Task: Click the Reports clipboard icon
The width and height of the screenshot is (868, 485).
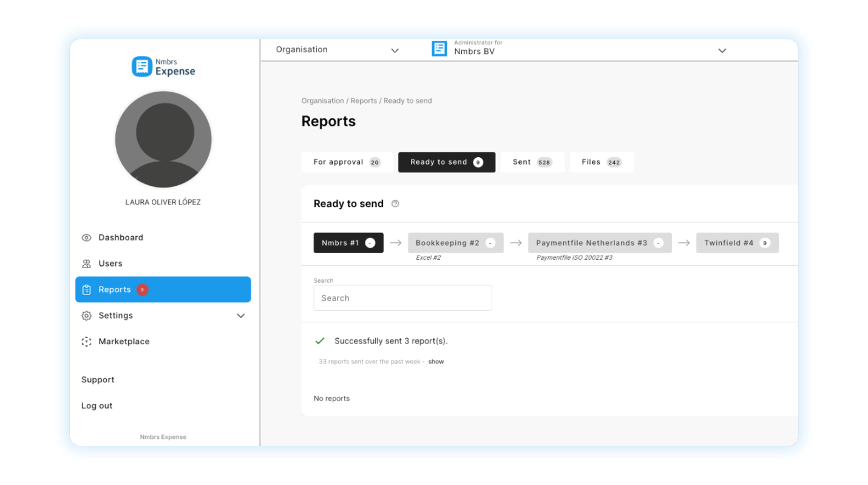Action: point(86,290)
